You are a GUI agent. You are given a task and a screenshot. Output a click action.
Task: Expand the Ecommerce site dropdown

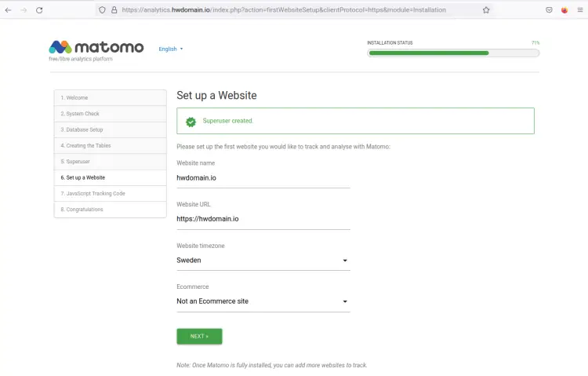coord(263,301)
